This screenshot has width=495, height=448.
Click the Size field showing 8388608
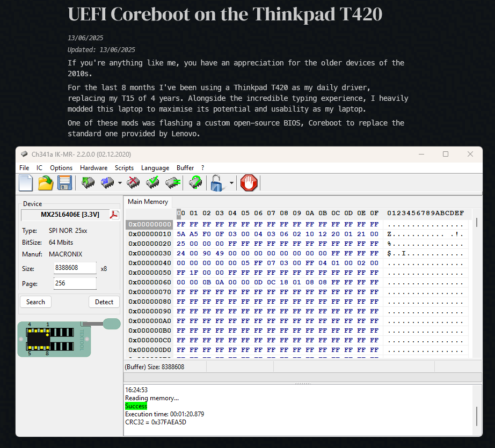(75, 268)
